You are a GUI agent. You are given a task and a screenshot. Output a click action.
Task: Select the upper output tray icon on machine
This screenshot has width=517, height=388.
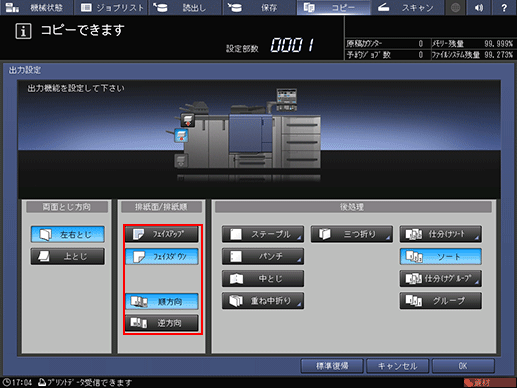coord(188,120)
